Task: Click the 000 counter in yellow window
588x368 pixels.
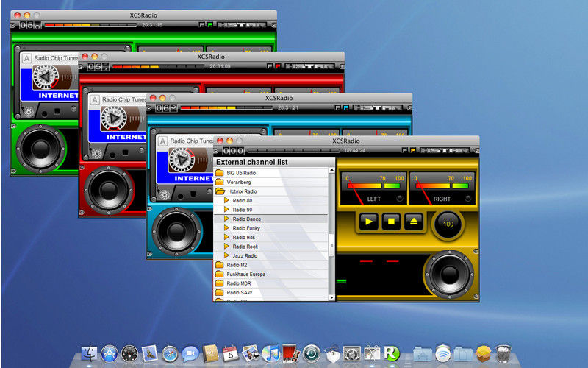Action: click(x=233, y=151)
